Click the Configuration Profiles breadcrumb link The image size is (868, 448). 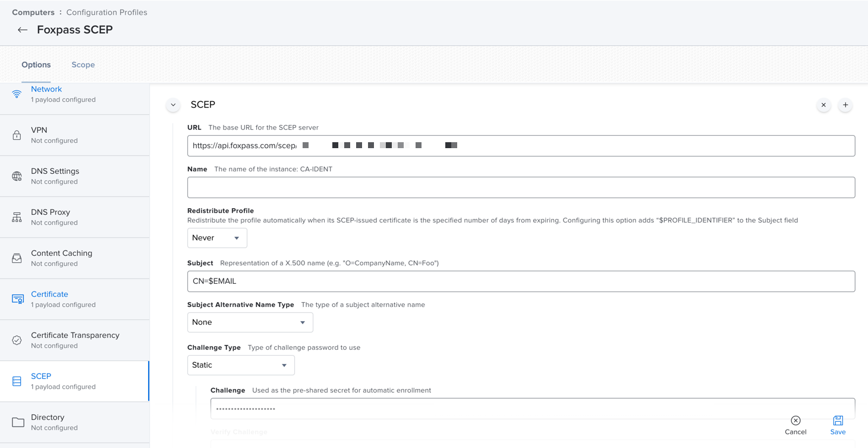coord(107,12)
